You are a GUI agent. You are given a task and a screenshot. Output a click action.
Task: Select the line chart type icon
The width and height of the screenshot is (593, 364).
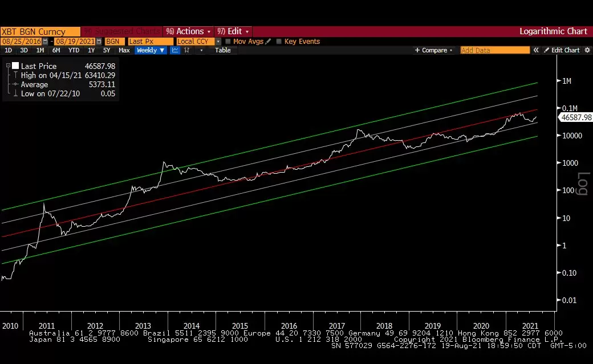(x=175, y=50)
